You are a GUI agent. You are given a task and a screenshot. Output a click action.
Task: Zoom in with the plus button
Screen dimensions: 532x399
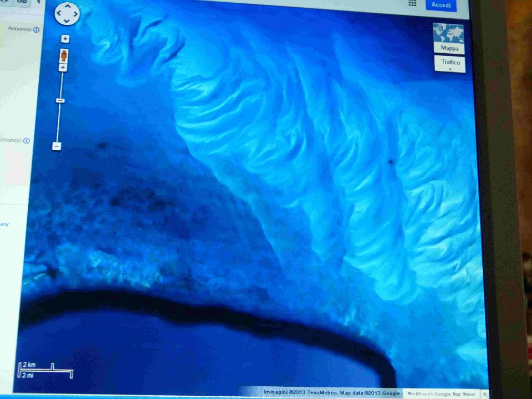(x=63, y=68)
